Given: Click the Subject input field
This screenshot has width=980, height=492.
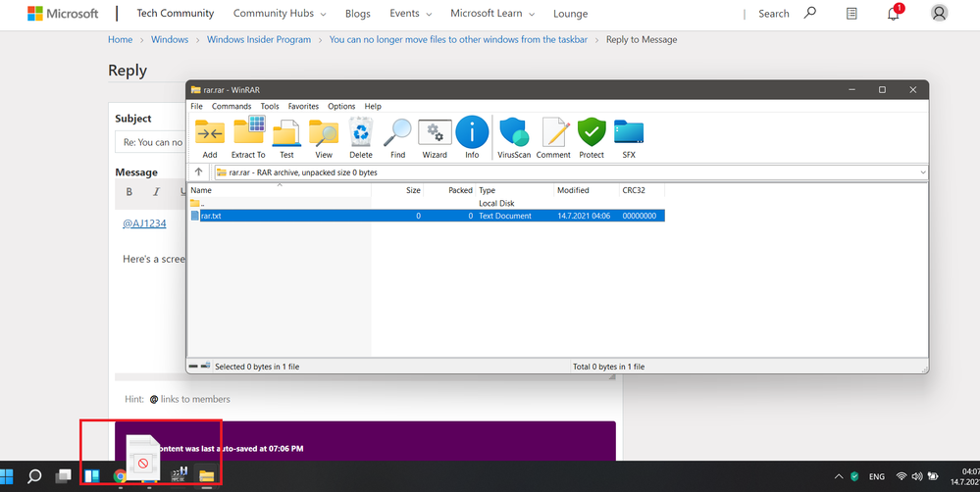Looking at the screenshot, I should click(x=150, y=142).
